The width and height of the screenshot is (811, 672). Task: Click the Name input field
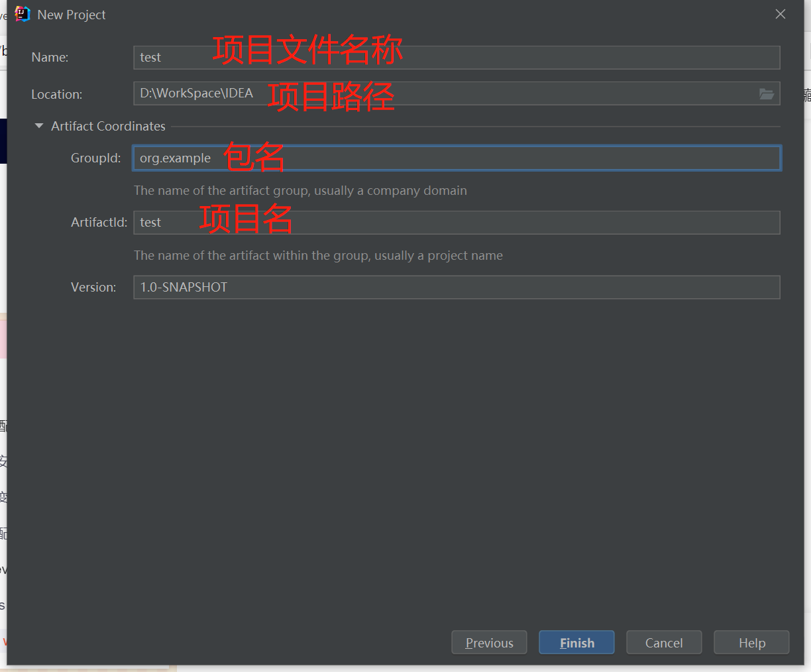(457, 58)
